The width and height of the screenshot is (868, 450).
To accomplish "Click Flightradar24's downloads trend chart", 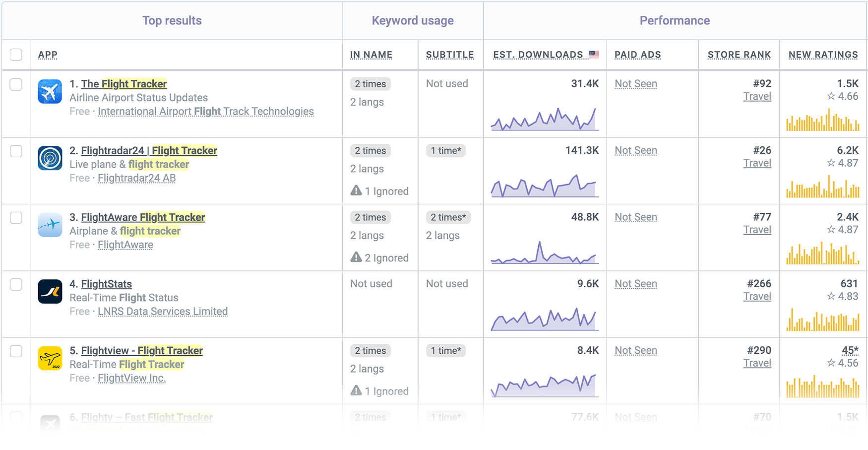I will pos(545,186).
